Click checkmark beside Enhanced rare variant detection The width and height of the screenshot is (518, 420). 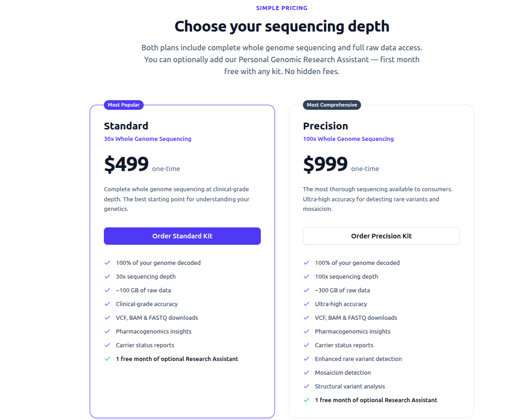point(307,359)
